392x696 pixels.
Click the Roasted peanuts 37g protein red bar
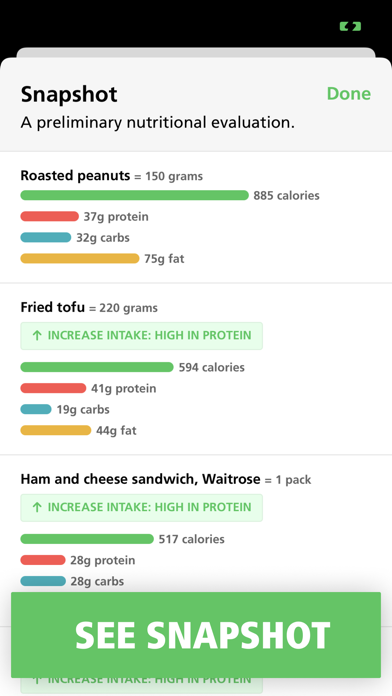click(50, 217)
